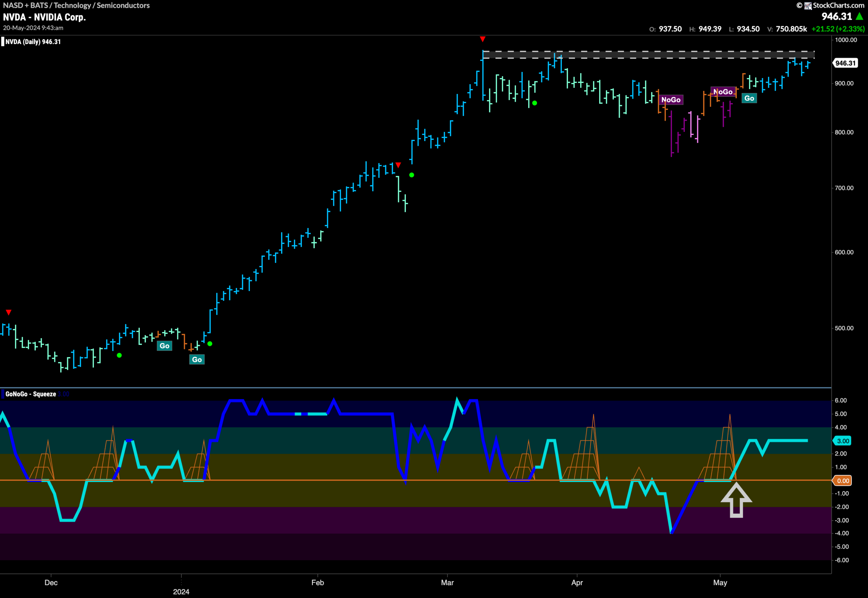The width and height of the screenshot is (868, 598).
Task: Select the 900.00 price axis label
Action: [844, 83]
